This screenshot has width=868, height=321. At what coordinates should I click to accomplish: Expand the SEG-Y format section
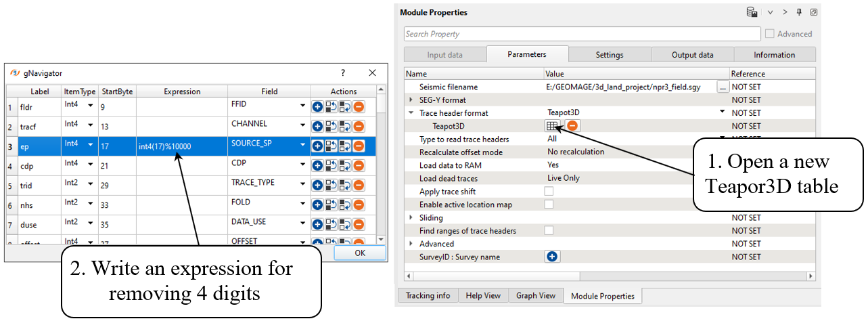411,100
